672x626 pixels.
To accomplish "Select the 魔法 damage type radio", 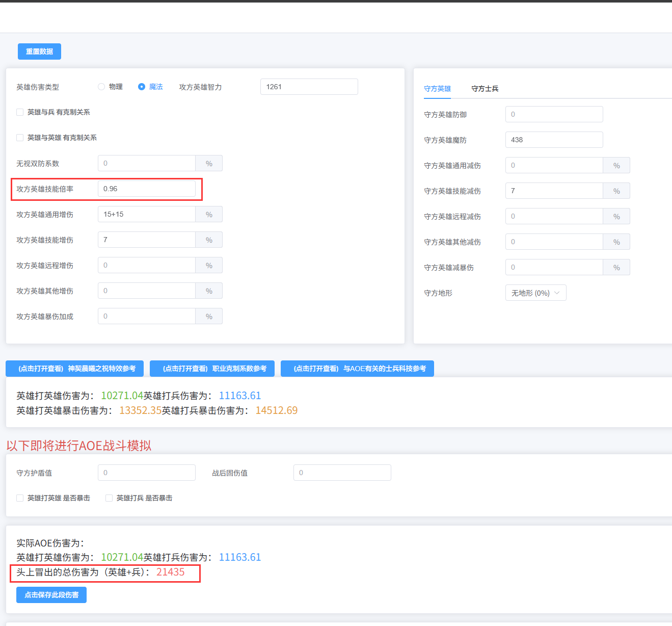I will [x=142, y=87].
